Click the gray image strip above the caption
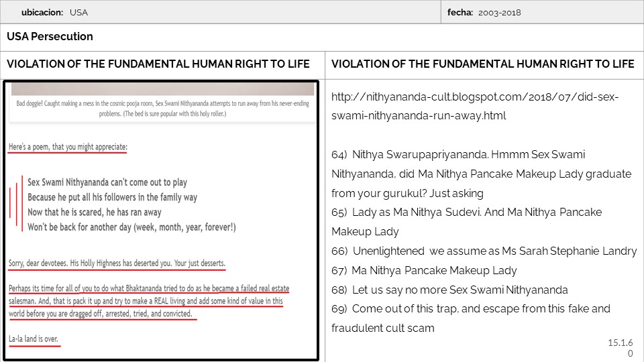Image resolution: width=644 pixels, height=362 pixels. coord(160,89)
